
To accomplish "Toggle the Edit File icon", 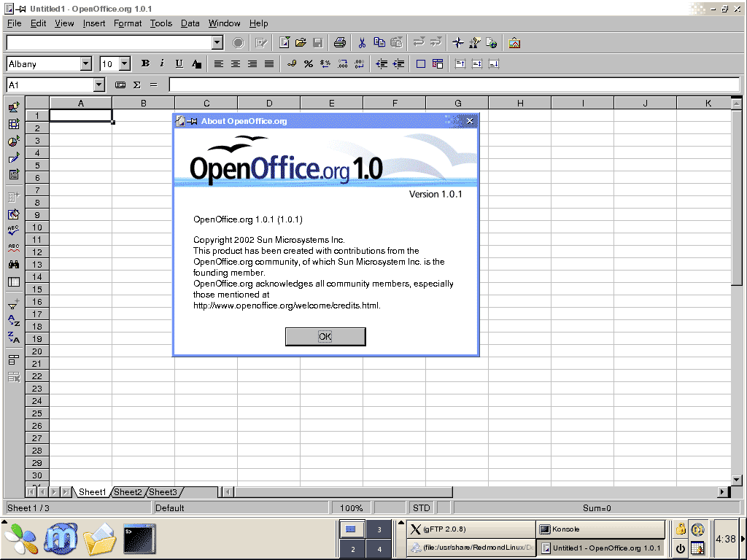I will (x=260, y=43).
